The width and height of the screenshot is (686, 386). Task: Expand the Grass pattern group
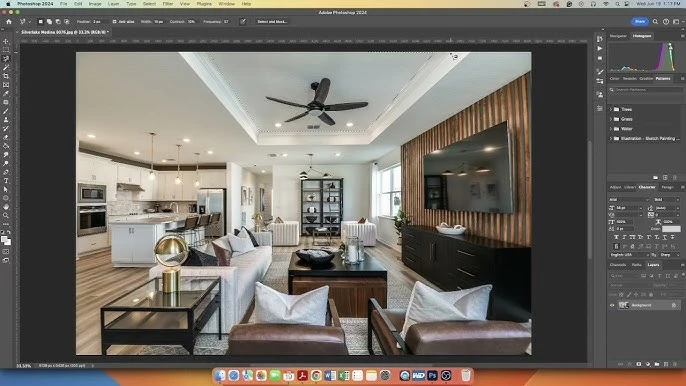[x=611, y=119]
